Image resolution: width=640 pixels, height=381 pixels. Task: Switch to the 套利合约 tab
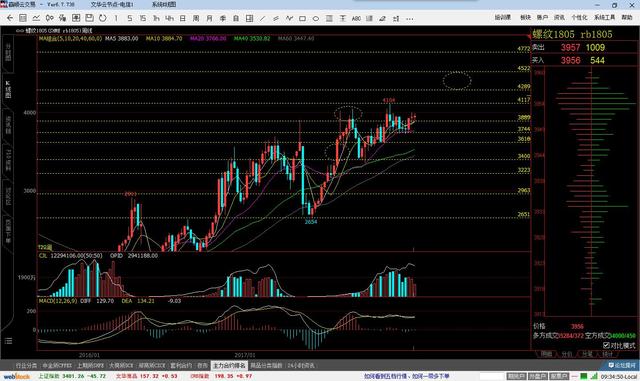click(x=181, y=365)
